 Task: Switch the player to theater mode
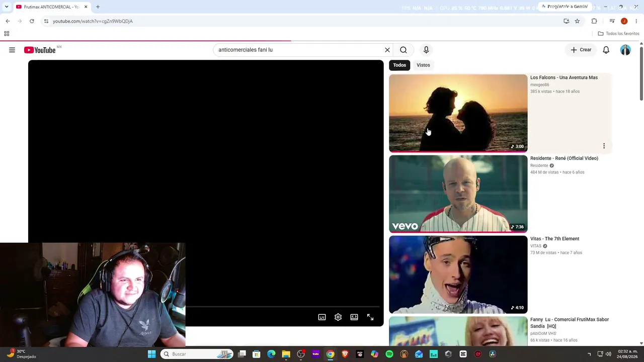[x=354, y=317]
